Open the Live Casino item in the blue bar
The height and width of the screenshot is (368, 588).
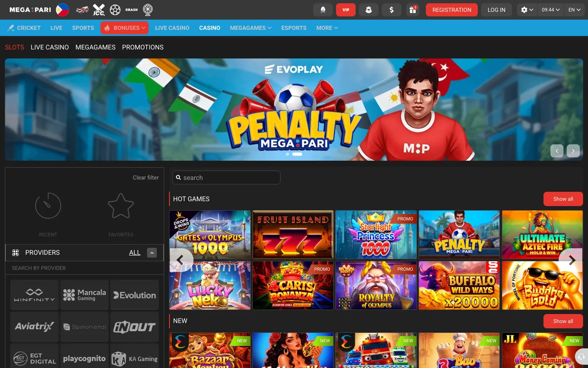point(172,28)
